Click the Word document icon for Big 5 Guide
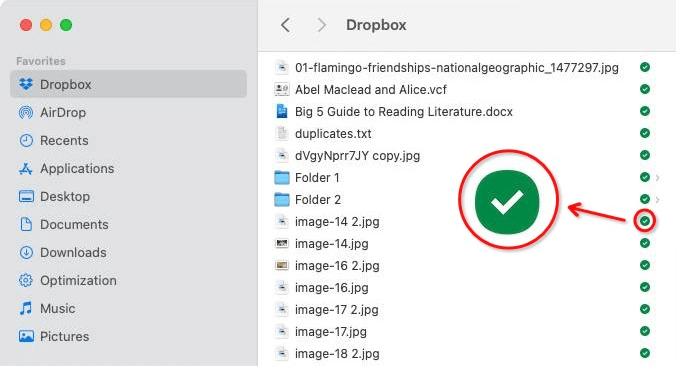 [x=282, y=111]
